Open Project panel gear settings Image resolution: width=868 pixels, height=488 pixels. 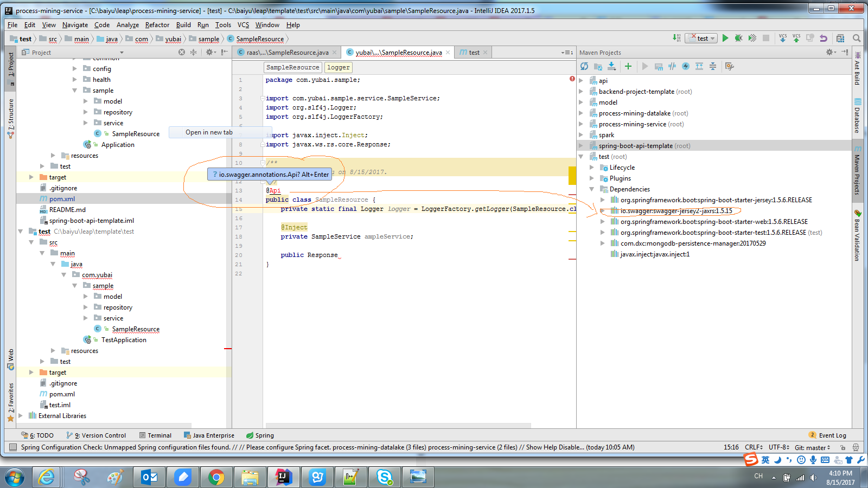click(210, 52)
